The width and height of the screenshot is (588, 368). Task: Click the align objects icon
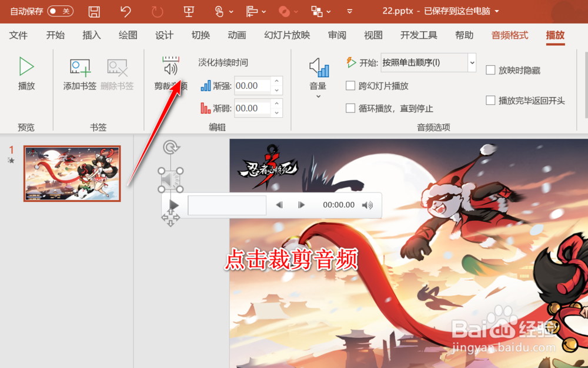(x=252, y=12)
